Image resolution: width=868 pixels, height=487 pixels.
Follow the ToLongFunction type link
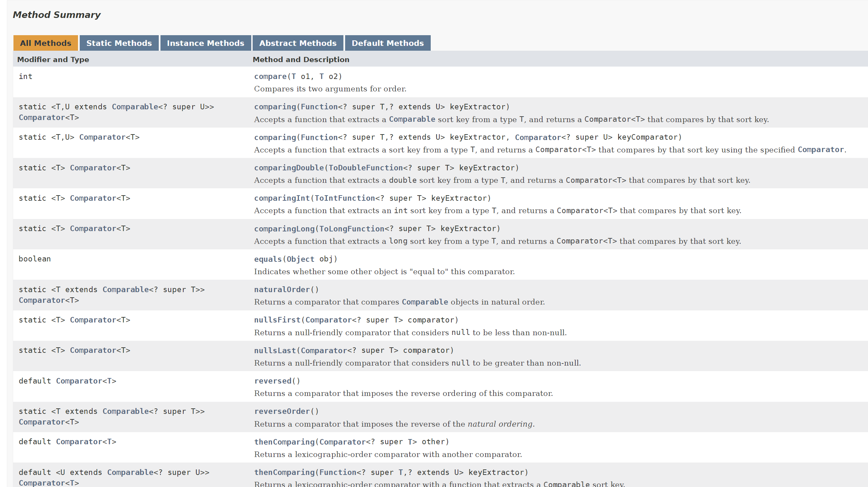352,229
